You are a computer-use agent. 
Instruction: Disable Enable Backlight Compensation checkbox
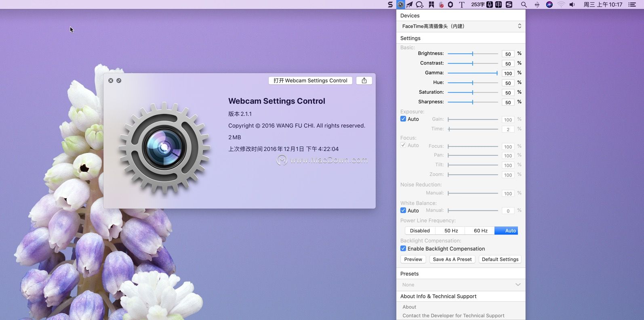[403, 249]
